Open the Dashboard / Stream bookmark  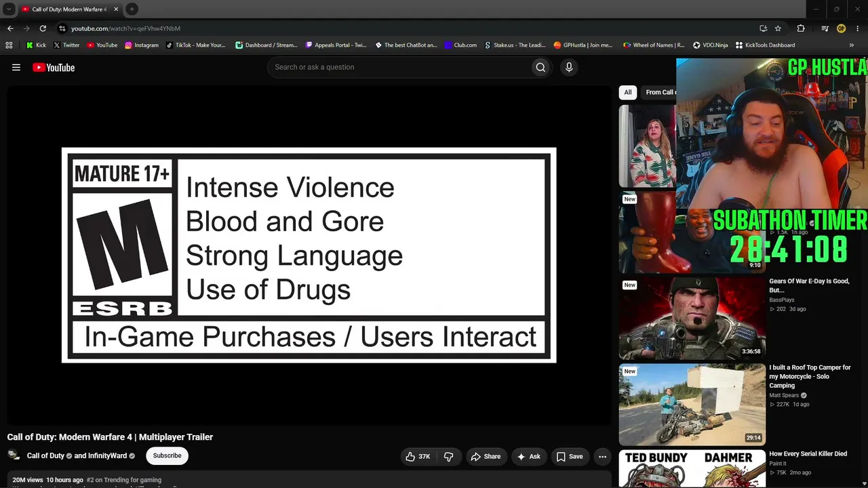pos(266,45)
